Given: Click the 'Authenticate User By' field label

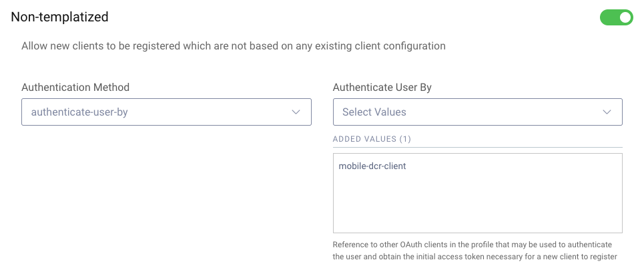Looking at the screenshot, I should point(386,87).
